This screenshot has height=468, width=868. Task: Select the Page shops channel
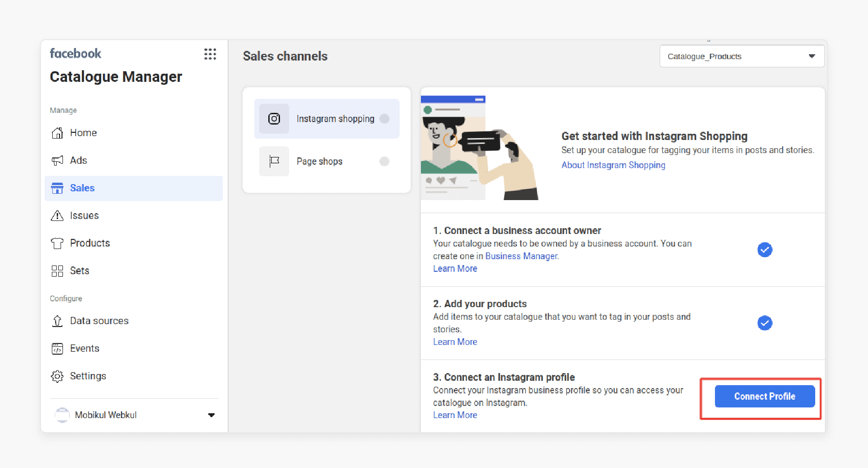pyautogui.click(x=327, y=161)
